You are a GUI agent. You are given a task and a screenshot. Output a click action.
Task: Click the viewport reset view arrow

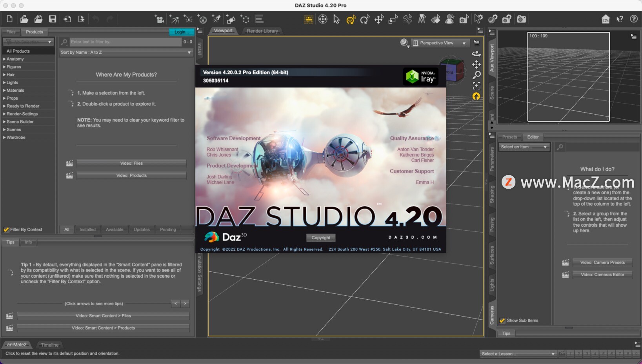point(476,96)
